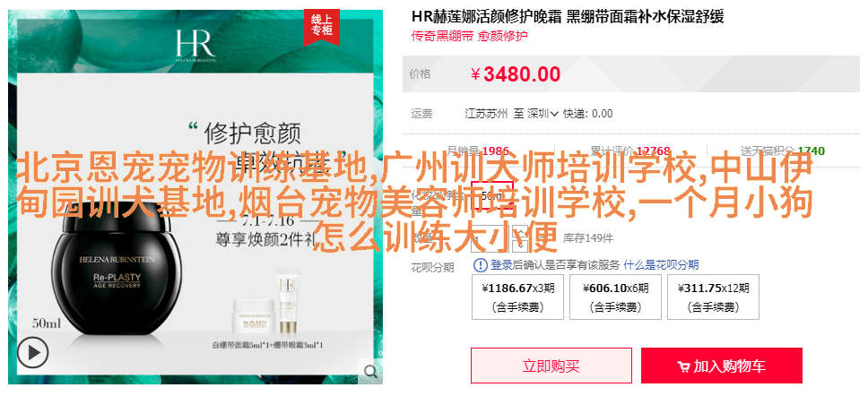Increase quantity with the up arrow

click(520, 232)
